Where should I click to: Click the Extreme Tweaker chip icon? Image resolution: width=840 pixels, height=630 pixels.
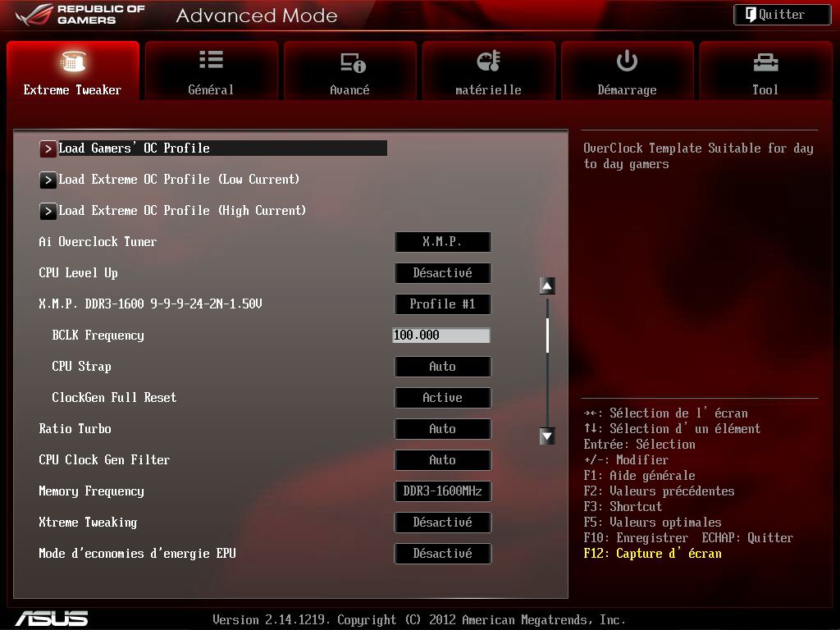[x=73, y=62]
